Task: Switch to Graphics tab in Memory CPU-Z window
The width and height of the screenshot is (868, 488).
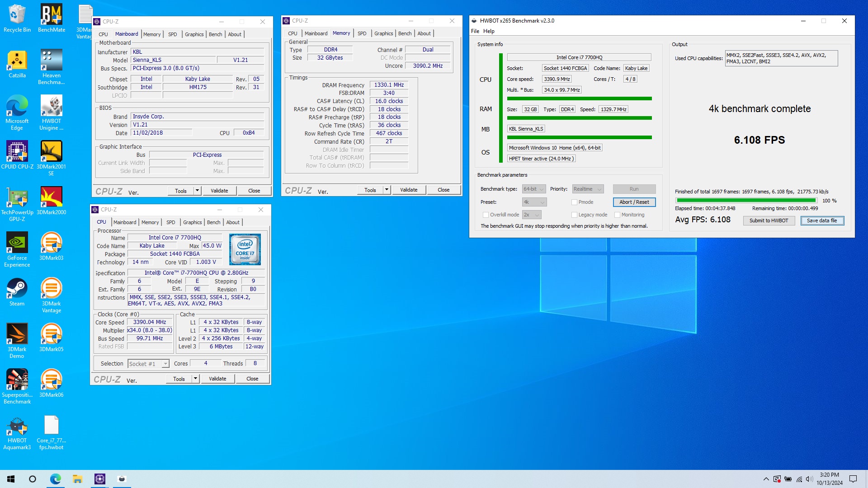Action: (x=383, y=33)
